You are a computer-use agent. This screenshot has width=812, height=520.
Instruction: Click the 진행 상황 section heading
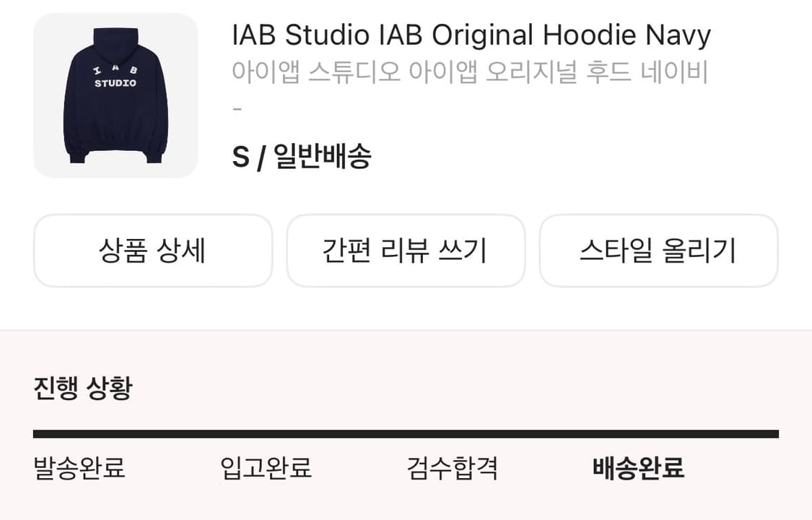(x=83, y=388)
